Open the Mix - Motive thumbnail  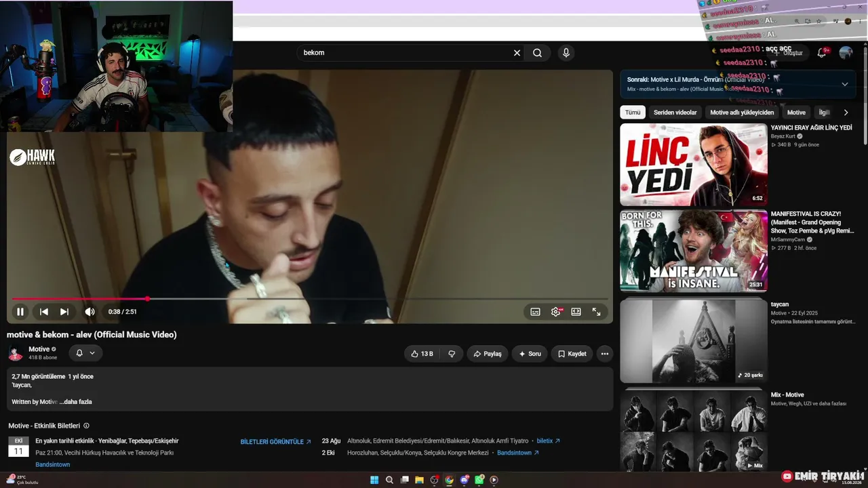coord(694,430)
